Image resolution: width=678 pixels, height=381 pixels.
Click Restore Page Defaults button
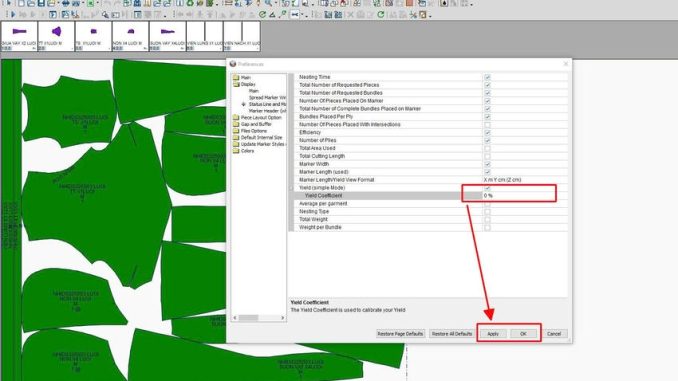pos(400,334)
